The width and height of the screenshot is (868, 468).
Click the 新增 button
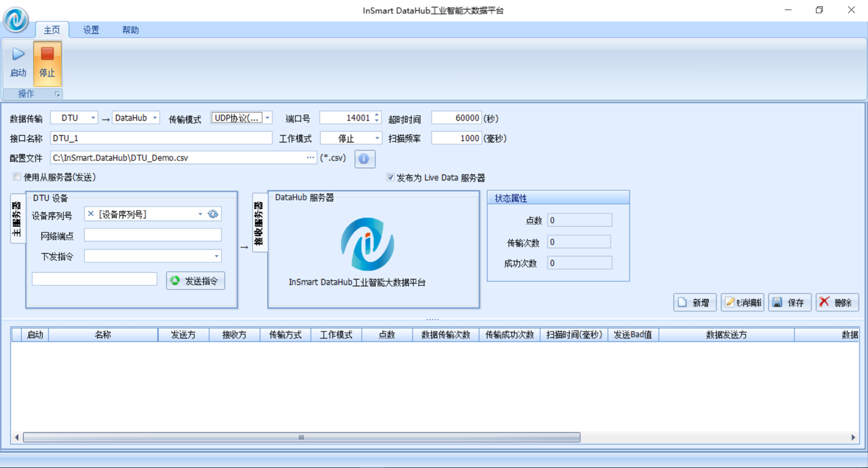click(695, 303)
